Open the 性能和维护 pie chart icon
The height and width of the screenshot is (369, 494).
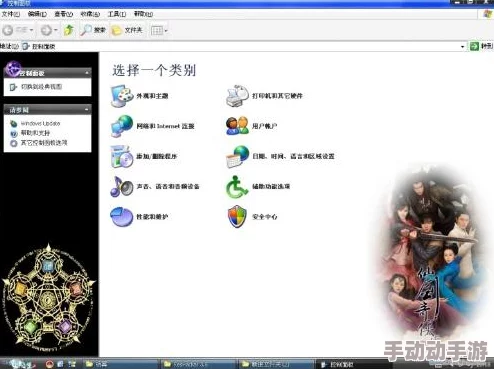(122, 217)
